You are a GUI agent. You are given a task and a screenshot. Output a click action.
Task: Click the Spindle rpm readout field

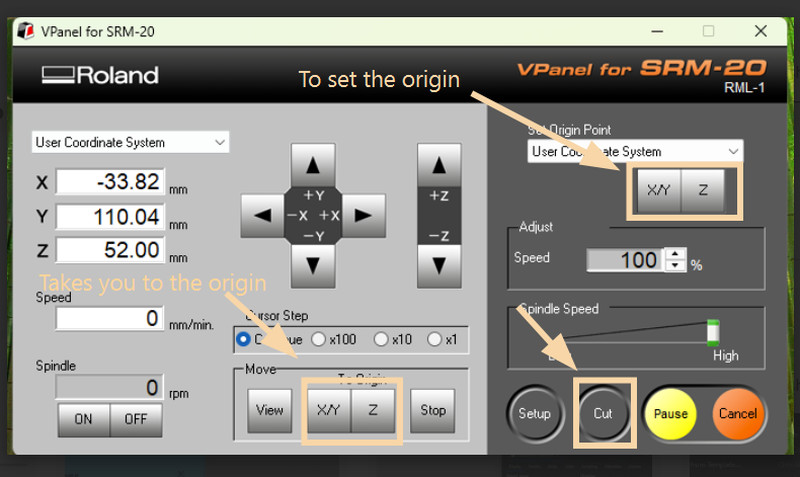(110, 387)
